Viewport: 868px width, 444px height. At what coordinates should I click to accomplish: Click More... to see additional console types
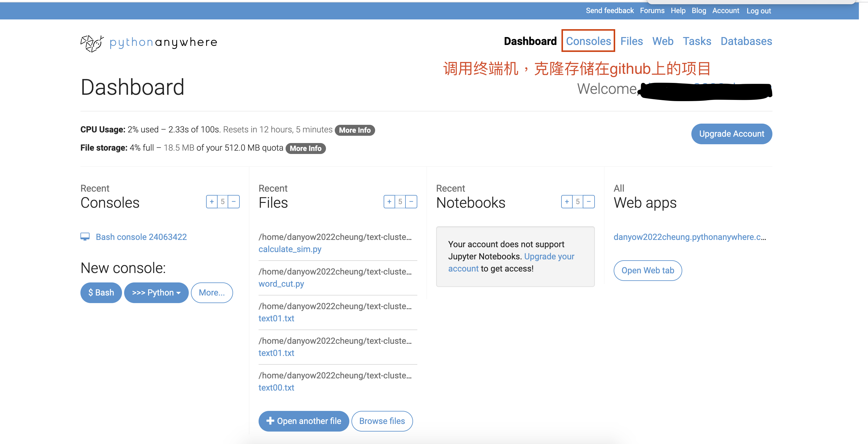212,293
